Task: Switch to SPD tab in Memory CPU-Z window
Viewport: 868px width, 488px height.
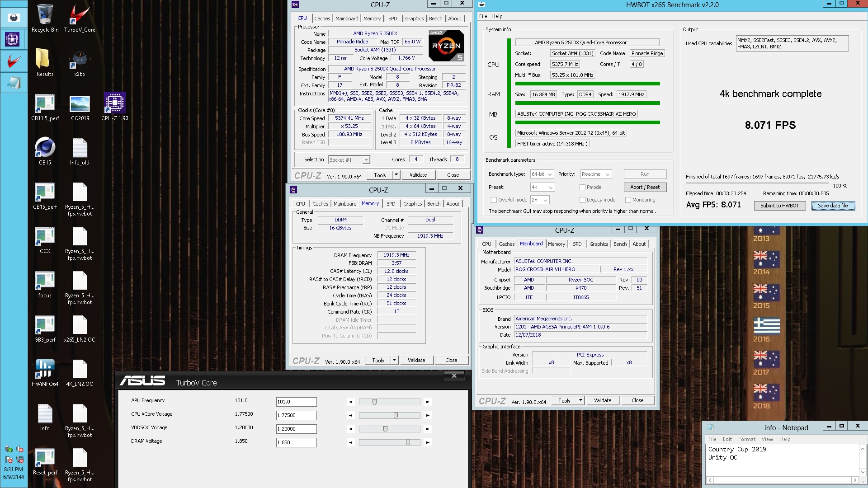Action: point(391,204)
